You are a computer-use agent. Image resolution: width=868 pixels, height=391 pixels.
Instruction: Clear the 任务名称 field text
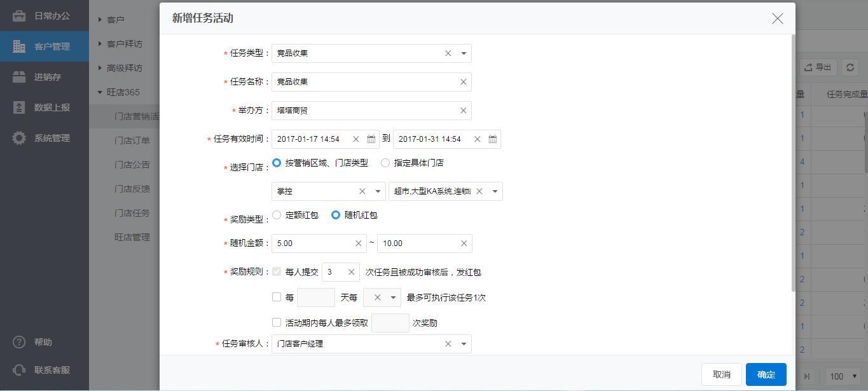click(x=463, y=82)
